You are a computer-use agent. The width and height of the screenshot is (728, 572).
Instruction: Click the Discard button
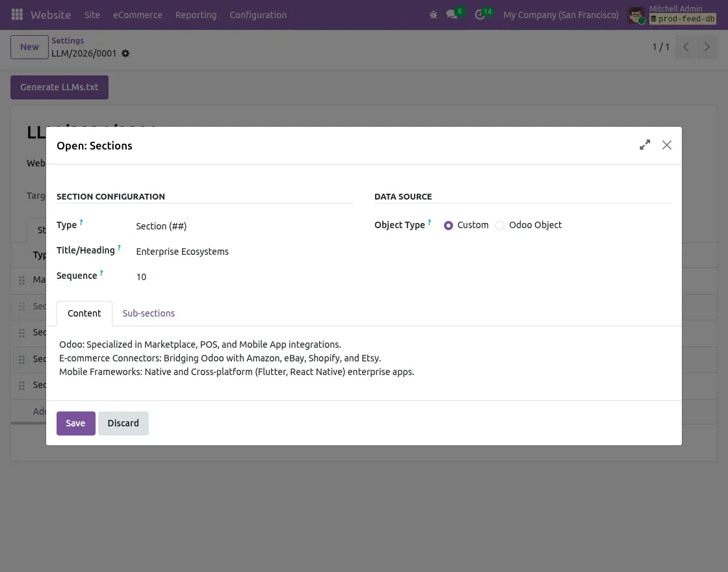123,423
